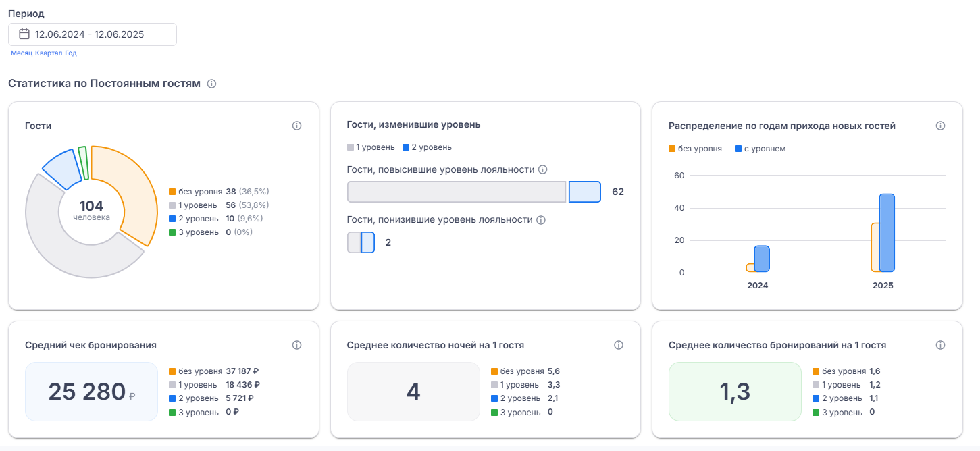Click 3 уровень 0 ₽ entry

coord(204,412)
